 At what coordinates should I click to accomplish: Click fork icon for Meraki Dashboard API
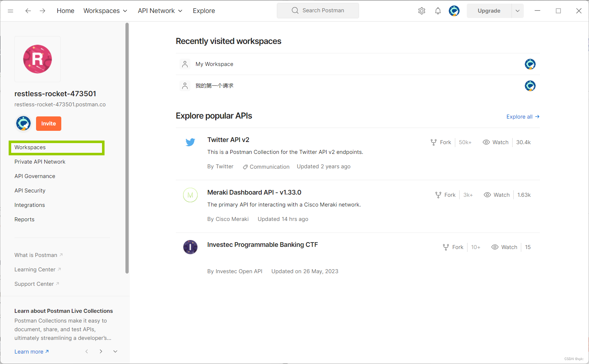438,195
